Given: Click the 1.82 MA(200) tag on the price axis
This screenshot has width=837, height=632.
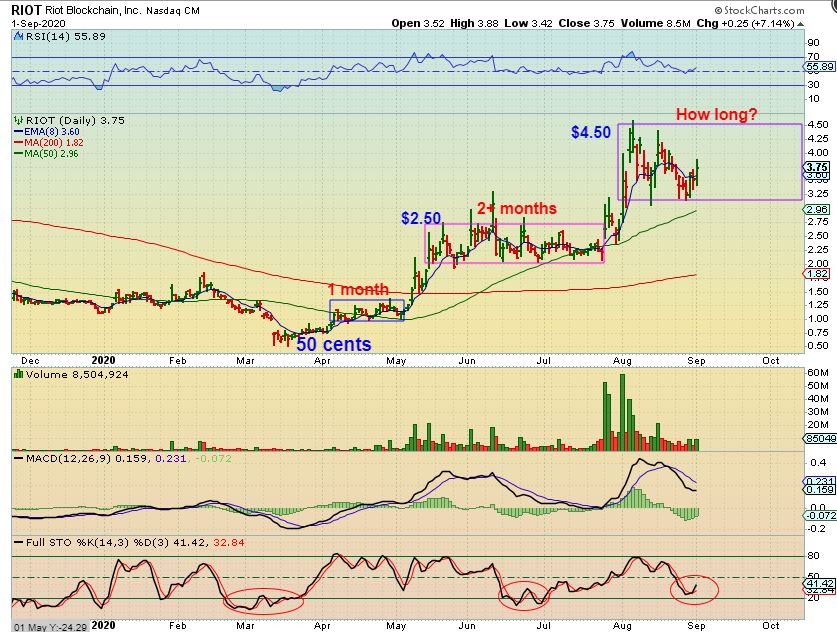Looking at the screenshot, I should pos(818,274).
